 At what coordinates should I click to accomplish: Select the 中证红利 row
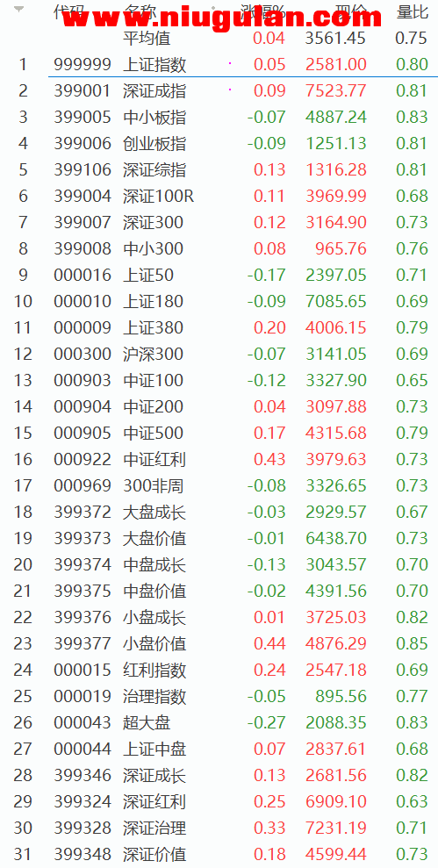click(219, 459)
